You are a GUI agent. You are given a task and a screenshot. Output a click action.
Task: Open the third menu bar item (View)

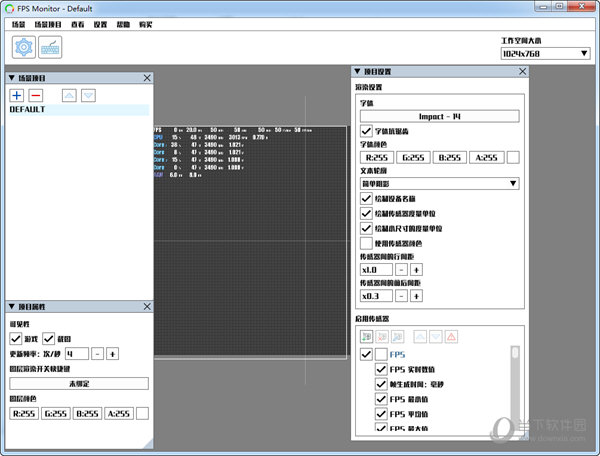(x=78, y=24)
